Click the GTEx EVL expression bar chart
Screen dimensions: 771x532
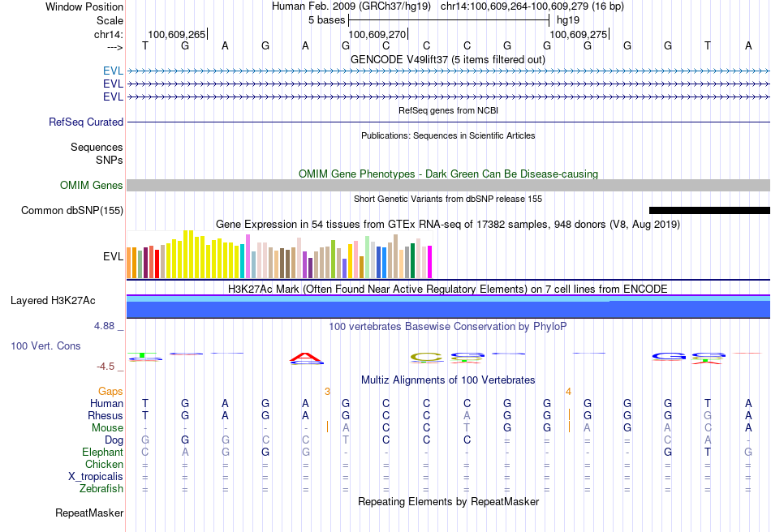point(279,255)
